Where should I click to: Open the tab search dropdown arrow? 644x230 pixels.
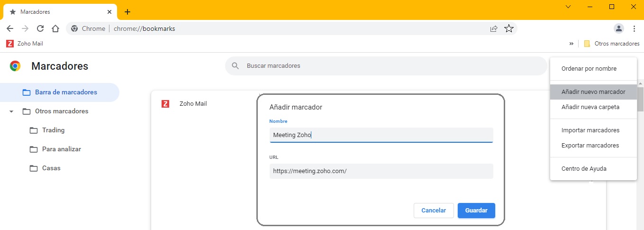click(x=568, y=7)
